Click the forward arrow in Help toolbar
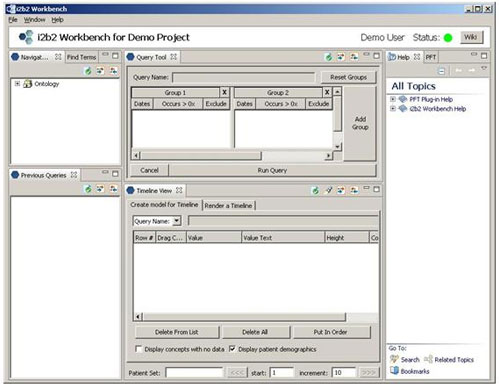This screenshot has width=499, height=387. (x=472, y=70)
